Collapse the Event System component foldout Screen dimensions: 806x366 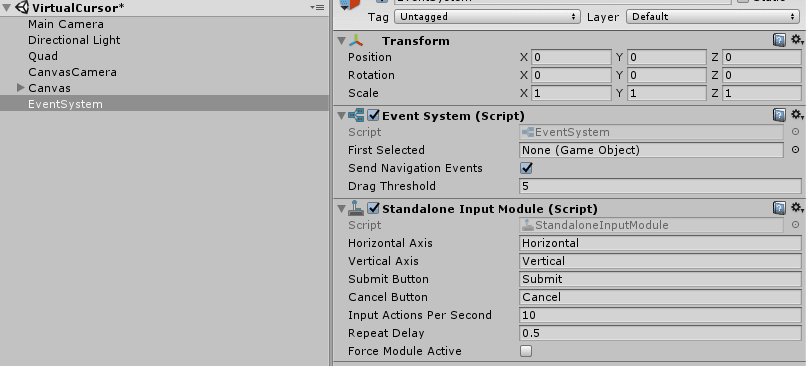[342, 116]
